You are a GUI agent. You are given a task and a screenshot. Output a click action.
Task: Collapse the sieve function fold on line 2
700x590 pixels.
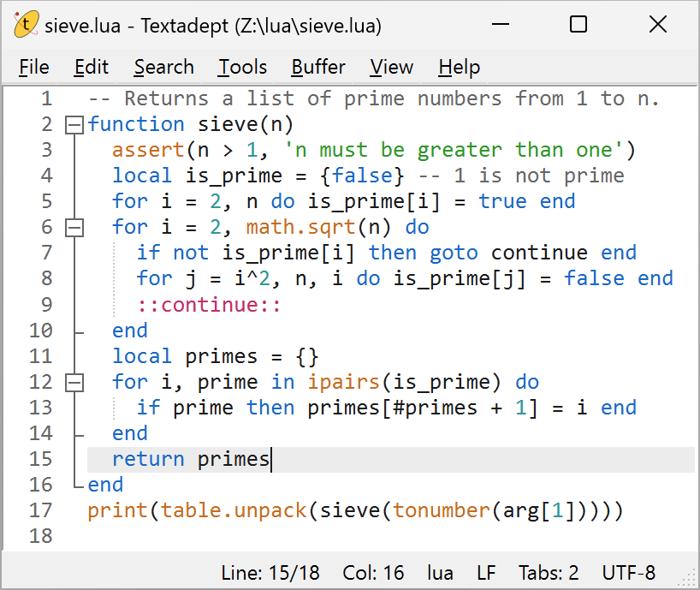[x=74, y=125]
